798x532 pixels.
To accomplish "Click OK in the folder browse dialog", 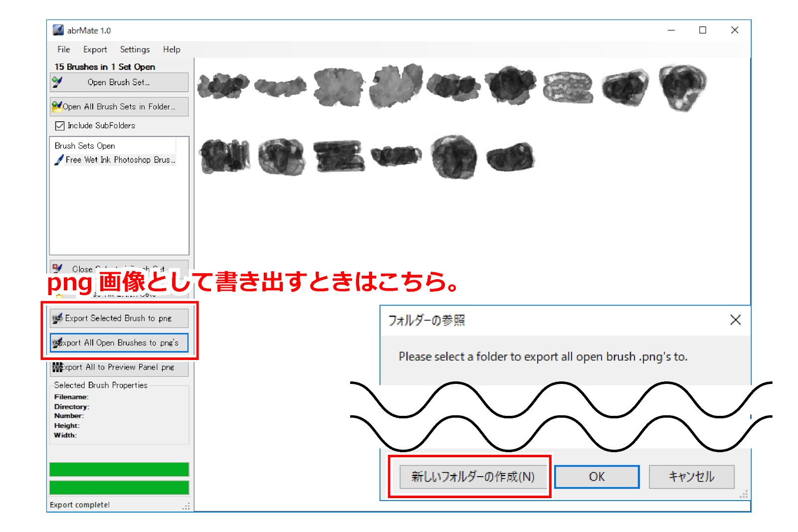I will click(597, 477).
